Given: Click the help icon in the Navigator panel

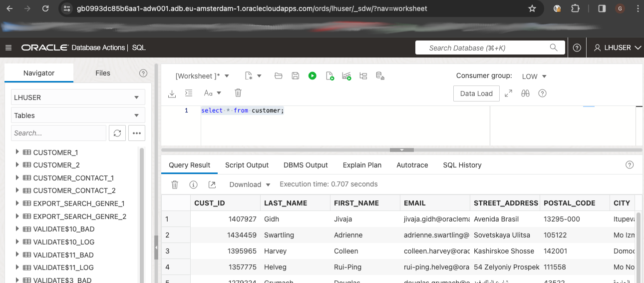Looking at the screenshot, I should point(143,73).
